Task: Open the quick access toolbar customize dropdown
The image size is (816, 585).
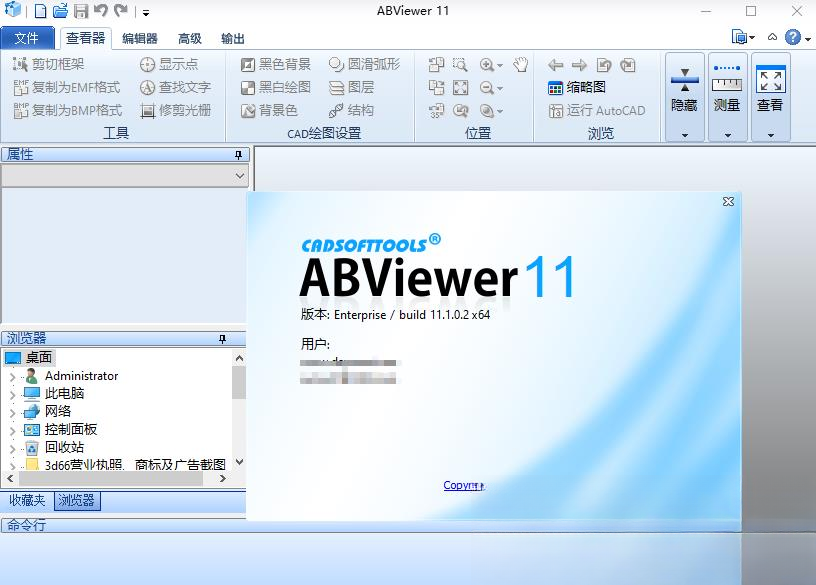Action: click(146, 12)
